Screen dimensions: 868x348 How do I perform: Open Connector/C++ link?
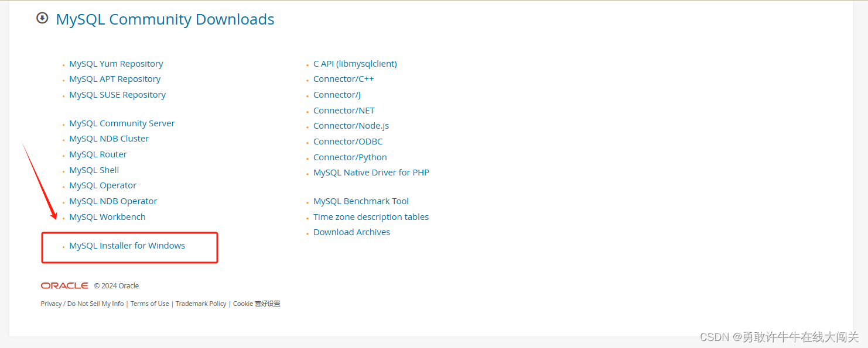point(343,79)
